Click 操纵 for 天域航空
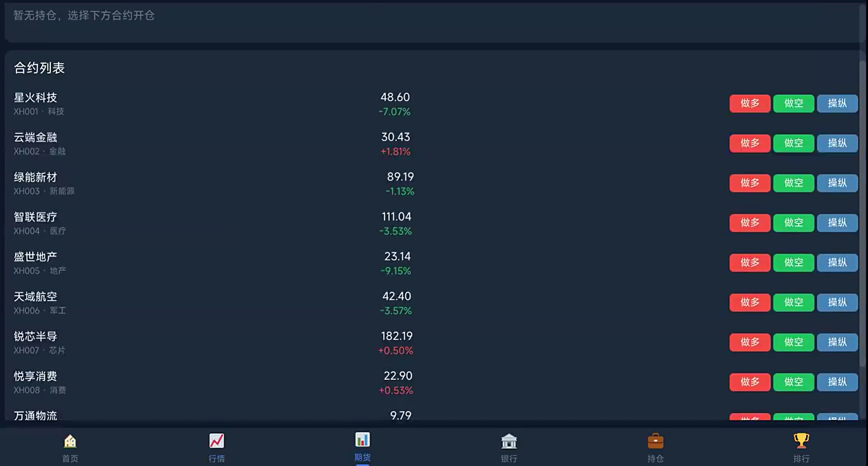868x466 pixels. click(x=837, y=302)
